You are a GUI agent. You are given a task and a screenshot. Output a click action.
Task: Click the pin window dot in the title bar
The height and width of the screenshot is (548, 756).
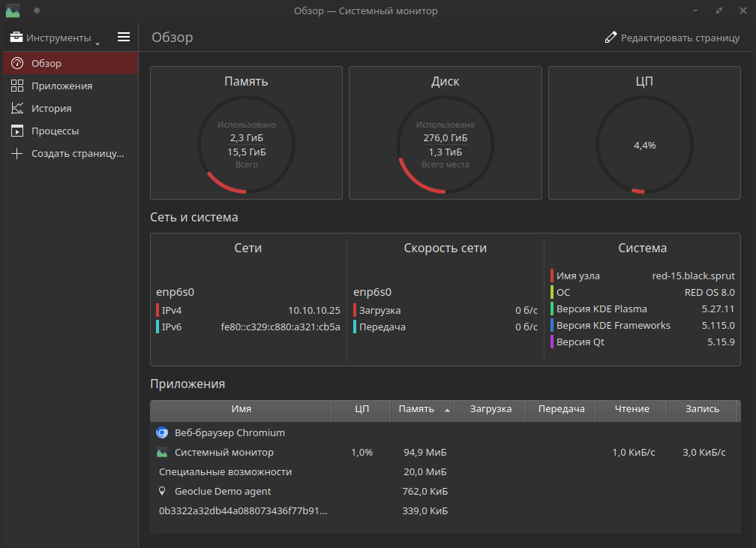click(37, 11)
